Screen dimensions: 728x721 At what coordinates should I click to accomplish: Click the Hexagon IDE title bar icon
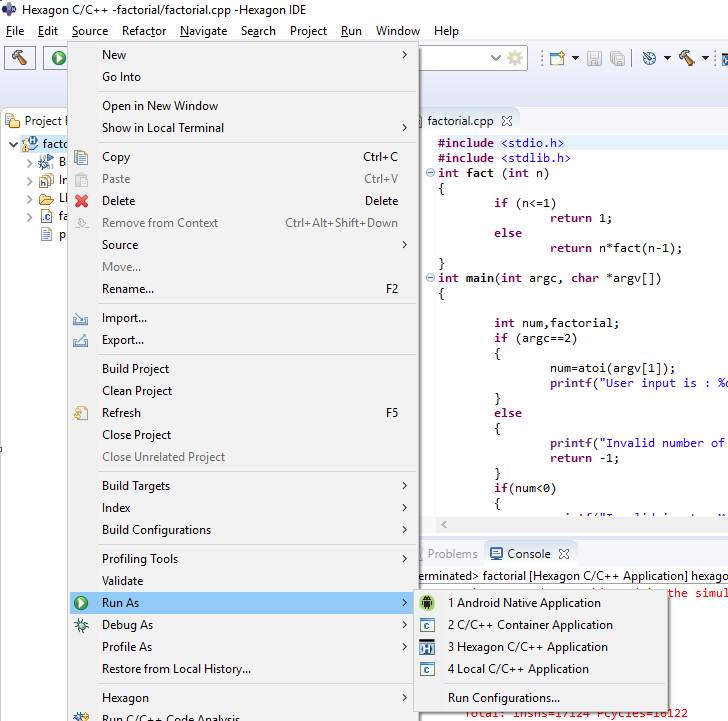pyautogui.click(x=9, y=9)
